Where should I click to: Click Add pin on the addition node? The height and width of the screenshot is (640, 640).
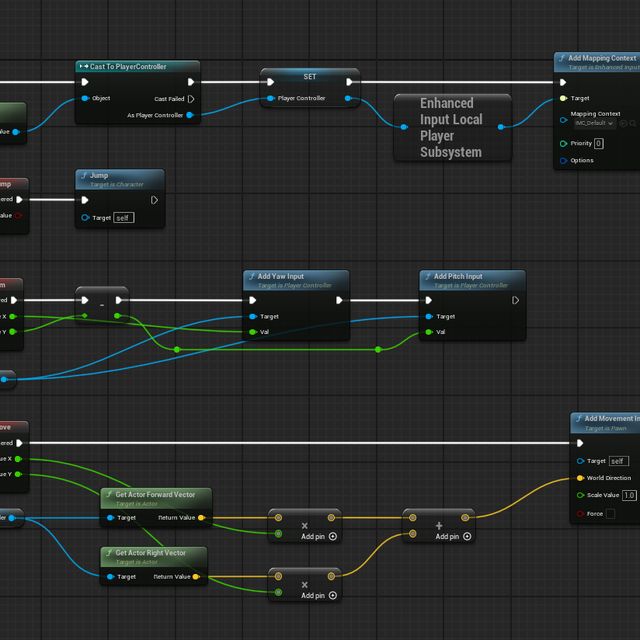tap(453, 536)
